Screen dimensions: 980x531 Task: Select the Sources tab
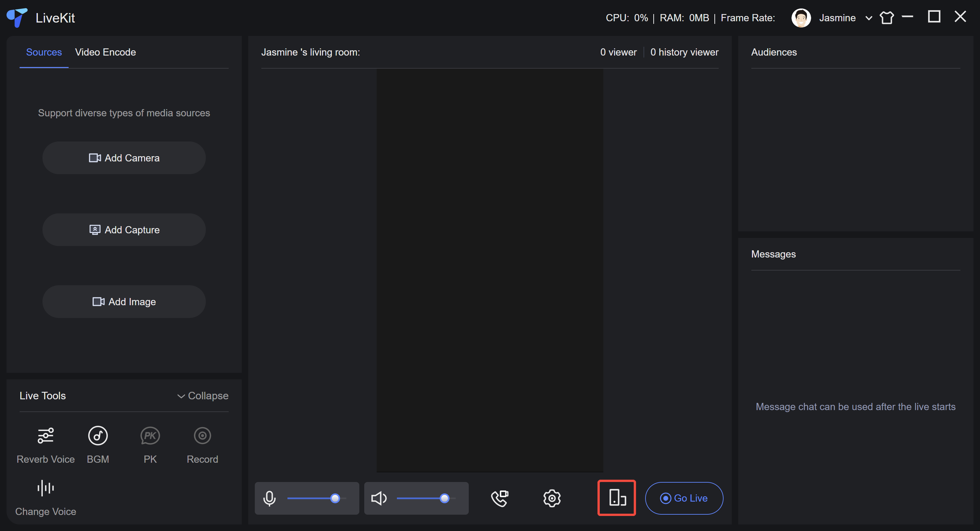[x=44, y=52]
